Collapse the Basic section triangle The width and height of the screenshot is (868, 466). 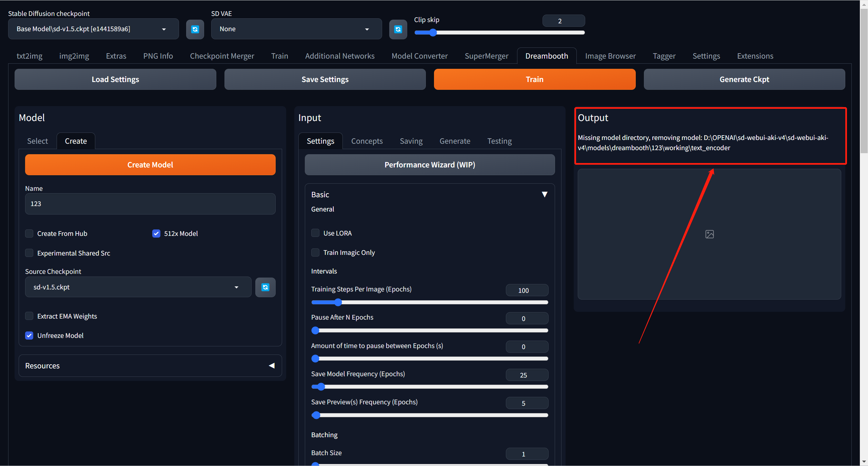pos(544,195)
